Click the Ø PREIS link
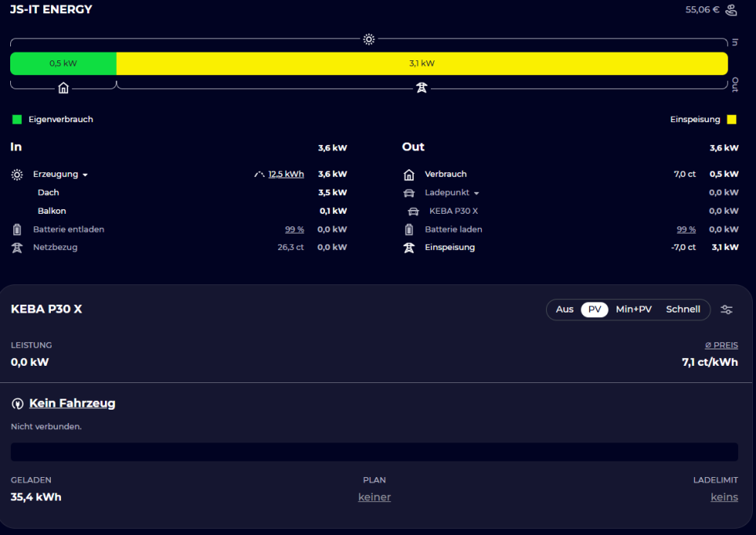This screenshot has width=756, height=535. [x=722, y=345]
